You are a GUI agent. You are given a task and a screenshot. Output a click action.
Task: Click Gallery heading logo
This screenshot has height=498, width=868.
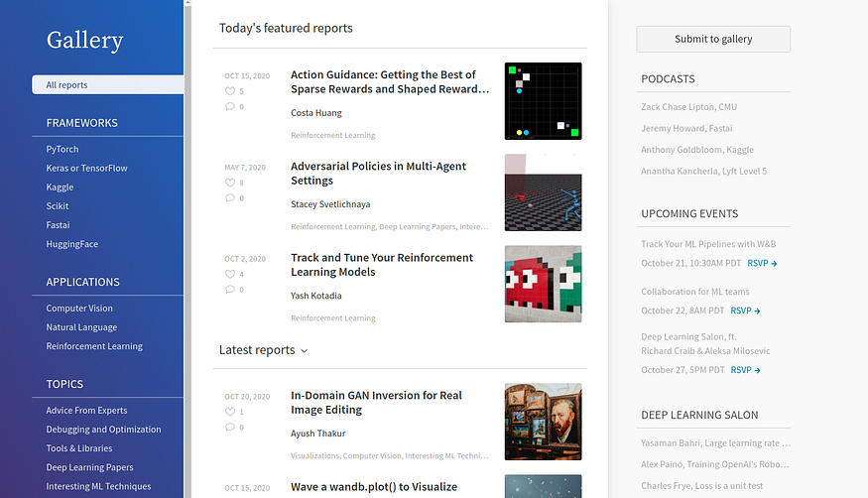(x=84, y=41)
